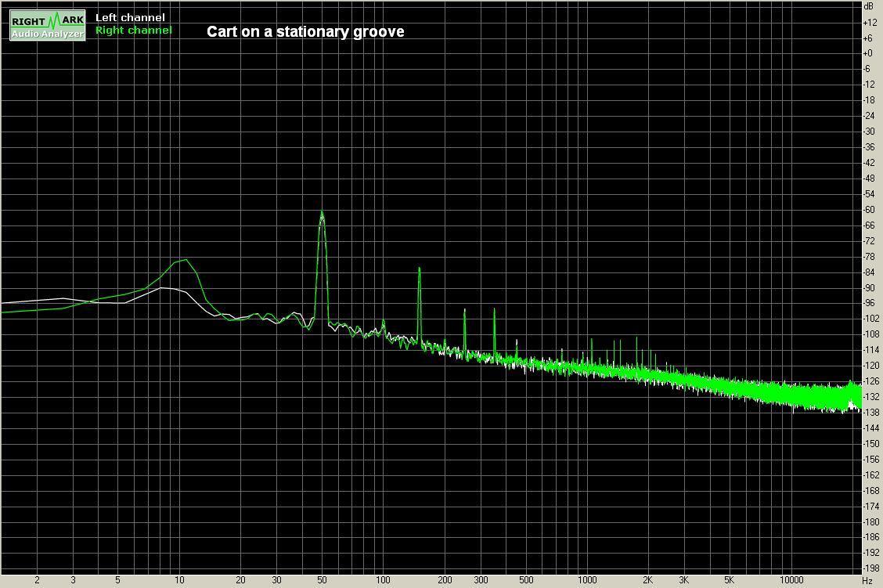Select the white "Left channel" legend label
This screenshot has height=588, width=883.
click(x=130, y=17)
